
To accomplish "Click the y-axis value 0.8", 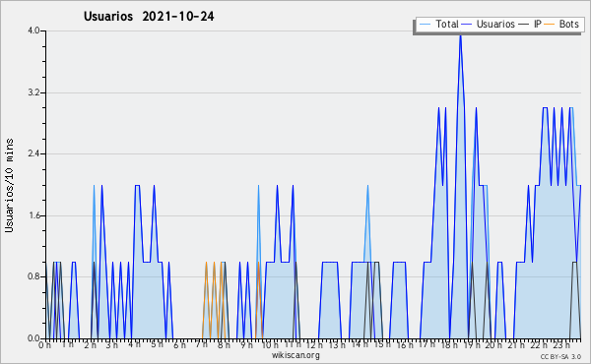I will [33, 276].
